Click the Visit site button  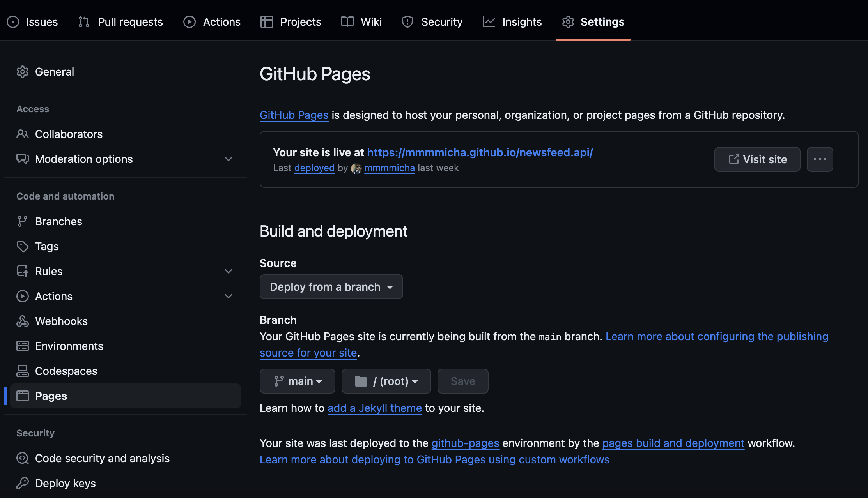click(x=757, y=159)
